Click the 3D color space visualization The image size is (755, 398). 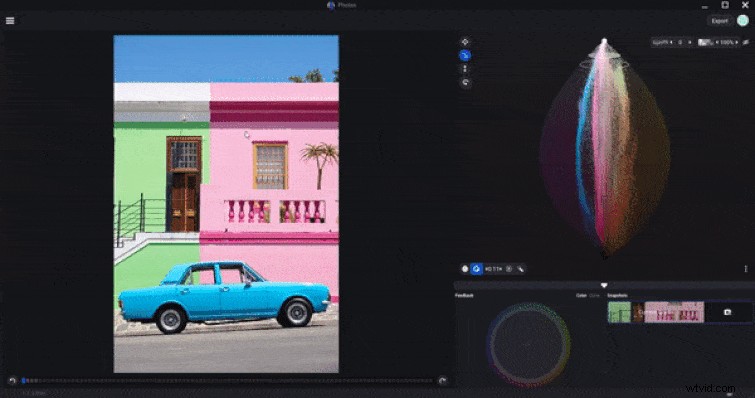(x=605, y=148)
